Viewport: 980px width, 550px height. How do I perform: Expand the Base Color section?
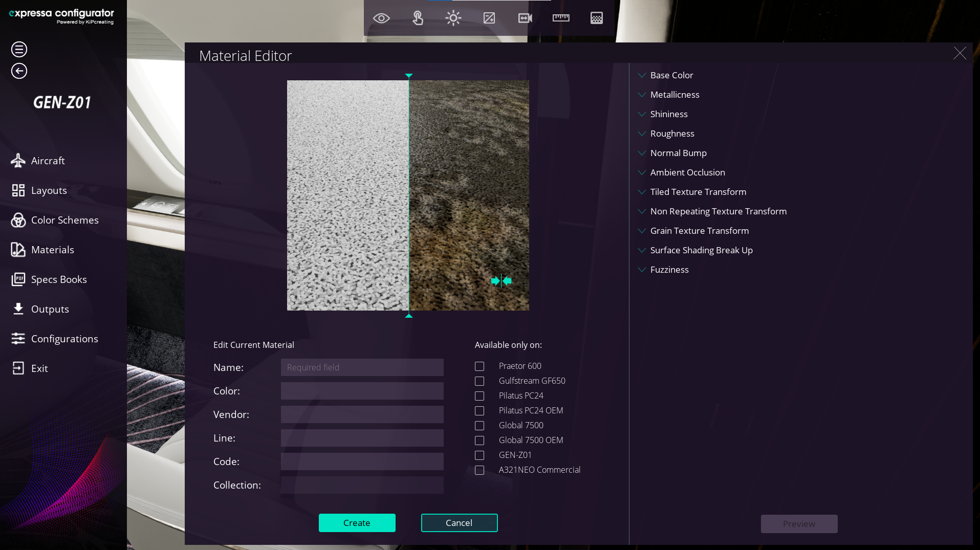point(671,75)
